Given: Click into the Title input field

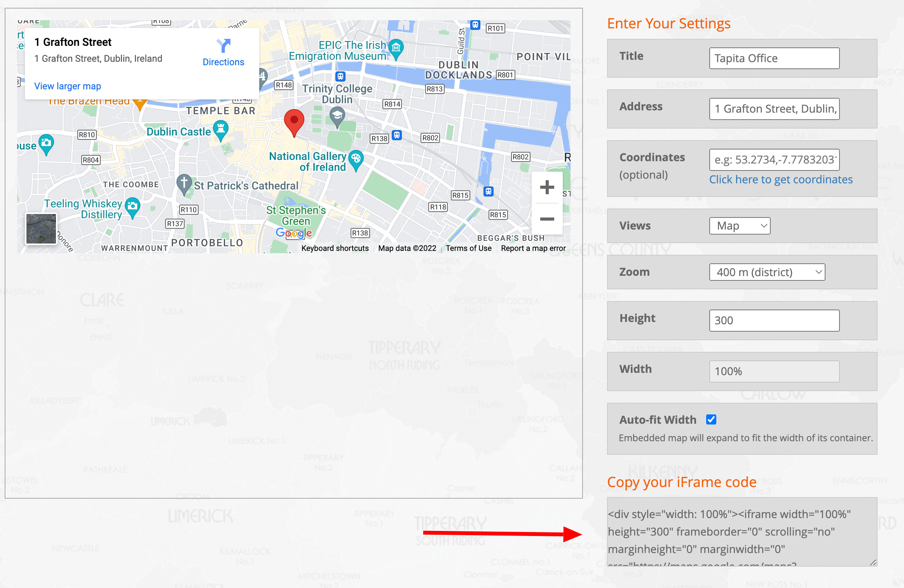Looking at the screenshot, I should (774, 58).
